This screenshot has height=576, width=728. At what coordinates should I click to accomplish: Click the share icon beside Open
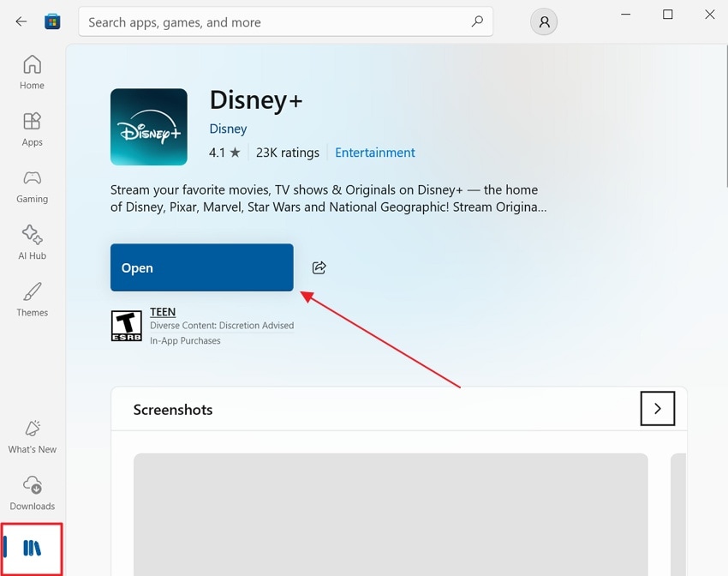(x=319, y=267)
